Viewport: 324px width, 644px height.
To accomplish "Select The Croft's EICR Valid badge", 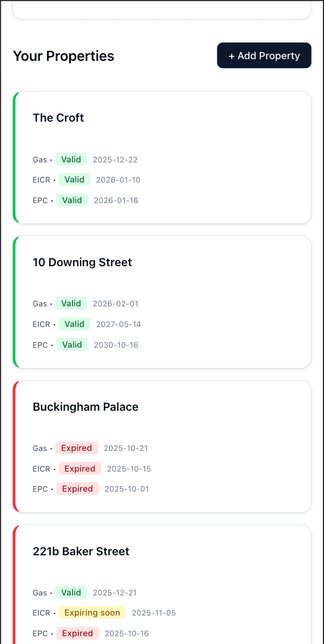I will [x=74, y=179].
